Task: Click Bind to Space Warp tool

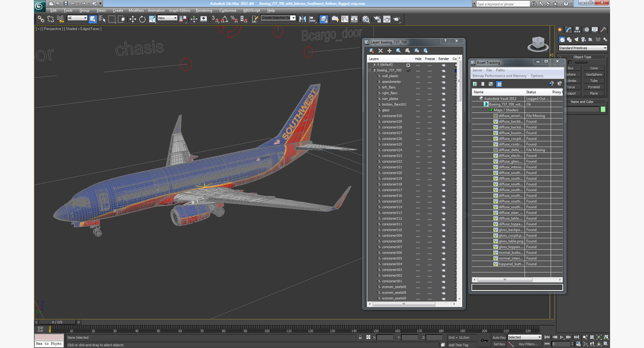Action: pyautogui.click(x=60, y=19)
